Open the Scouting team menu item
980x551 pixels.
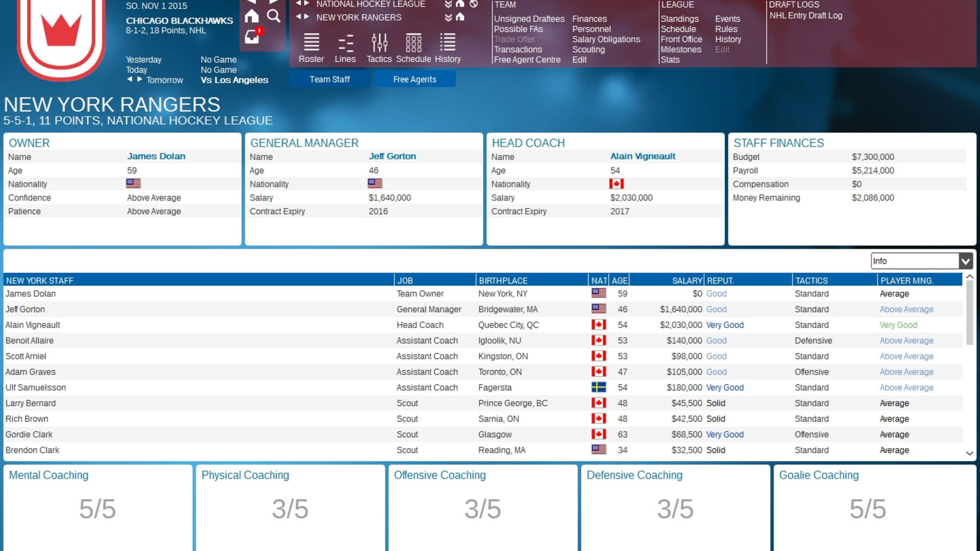[588, 49]
